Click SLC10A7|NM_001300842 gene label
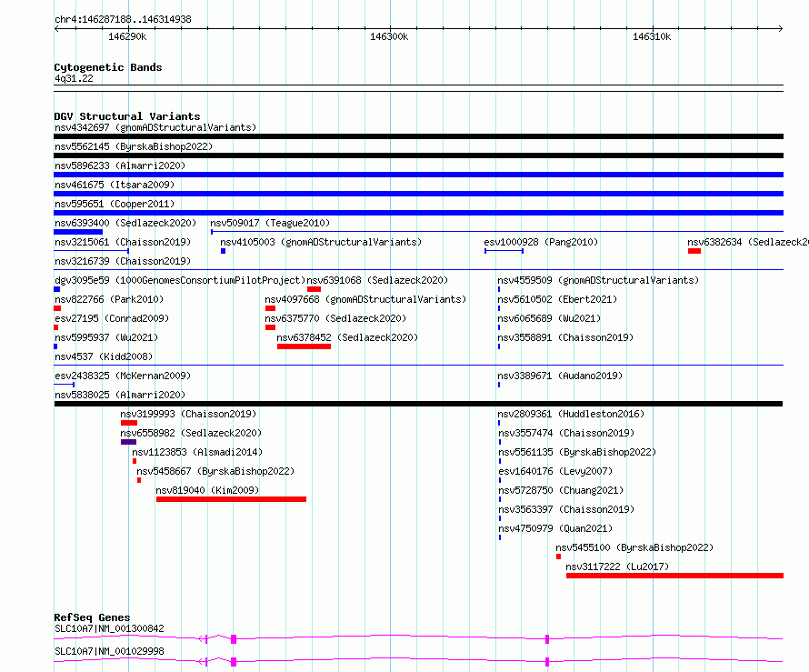 (x=109, y=628)
